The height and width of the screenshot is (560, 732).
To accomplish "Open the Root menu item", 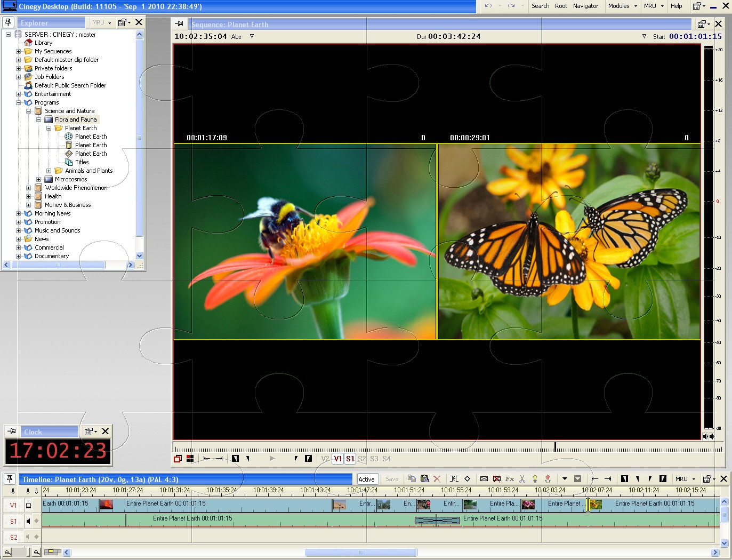I will 561,6.
